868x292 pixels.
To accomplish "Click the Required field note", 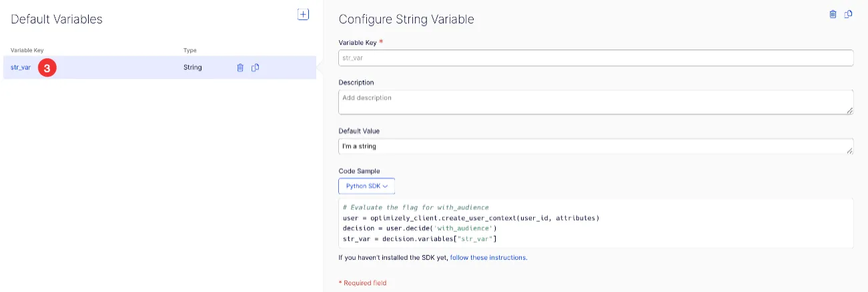I will [363, 283].
